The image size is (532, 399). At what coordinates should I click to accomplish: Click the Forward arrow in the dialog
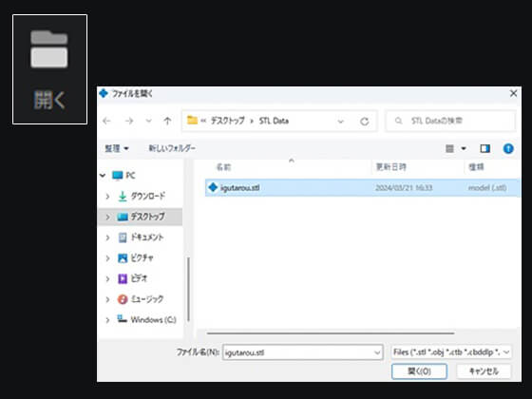(129, 121)
